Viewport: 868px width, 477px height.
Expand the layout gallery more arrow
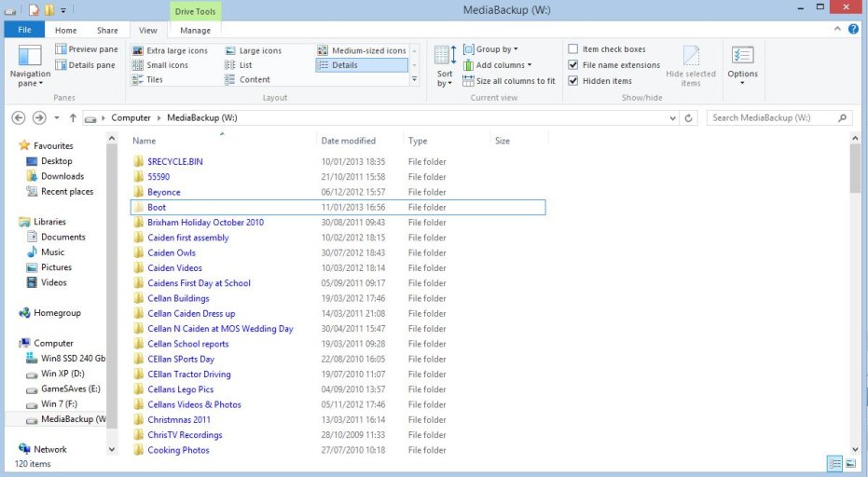(x=414, y=79)
